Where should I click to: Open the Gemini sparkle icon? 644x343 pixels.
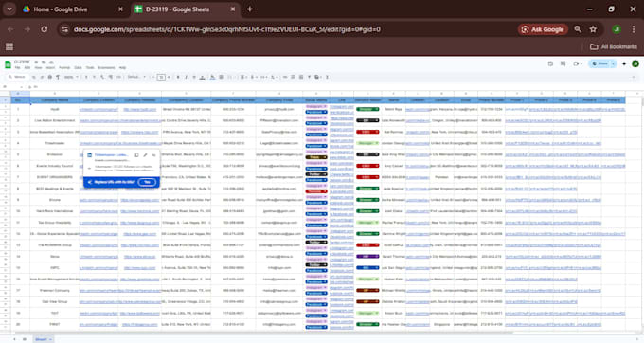click(624, 63)
